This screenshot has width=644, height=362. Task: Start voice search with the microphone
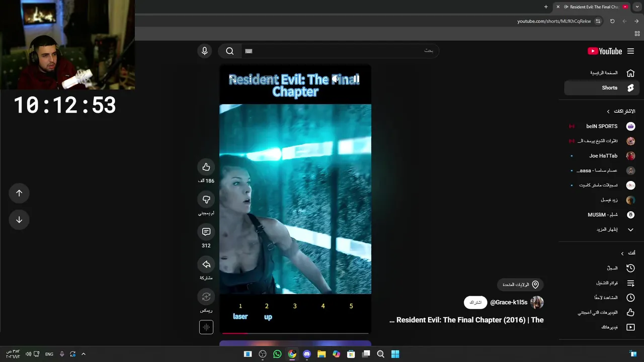point(204,51)
